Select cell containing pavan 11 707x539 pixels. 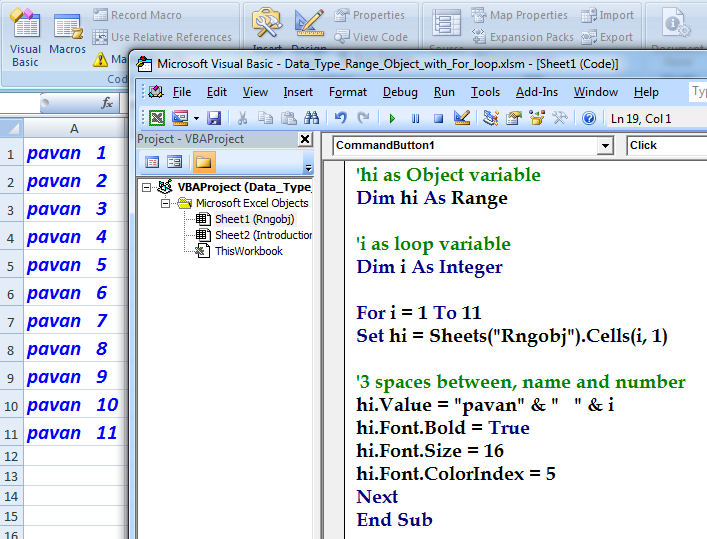(x=75, y=433)
